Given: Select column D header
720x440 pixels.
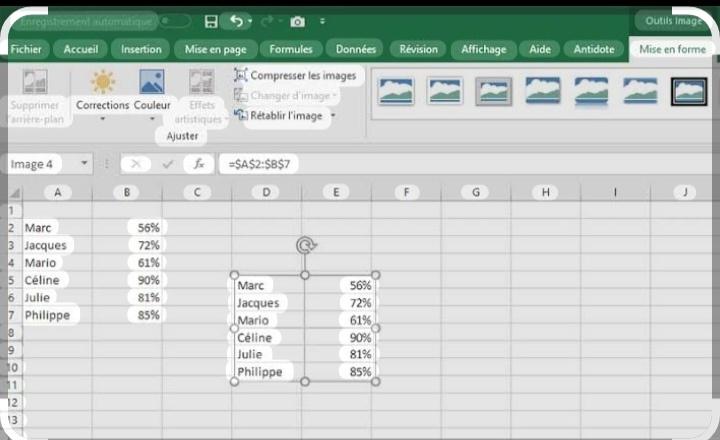Looking at the screenshot, I should 266,192.
